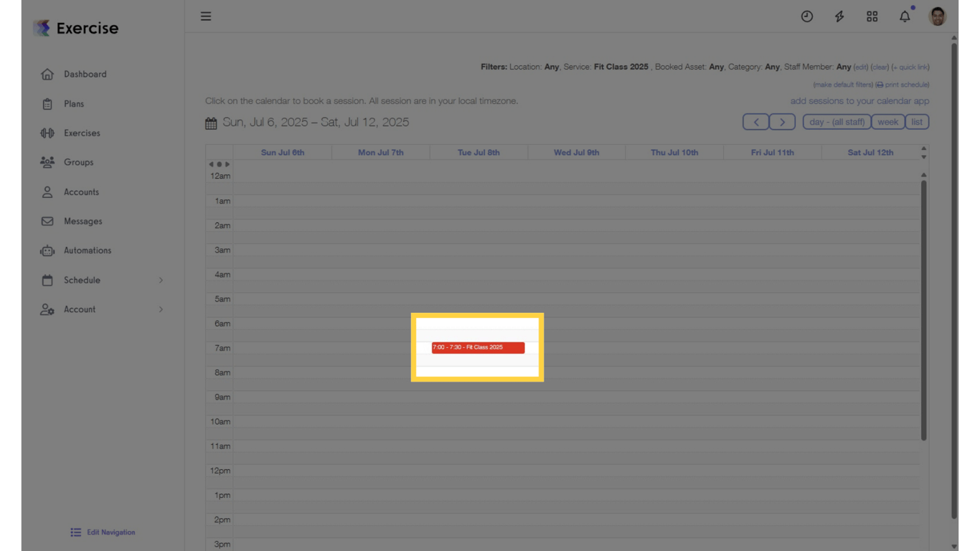
Task: Enable the day - (all staff) view
Action: coord(837,121)
